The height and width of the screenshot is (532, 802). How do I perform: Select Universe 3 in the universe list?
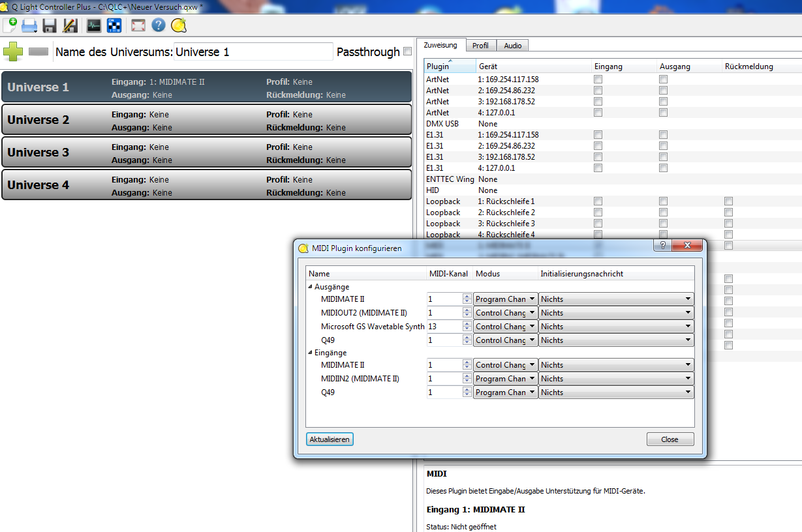click(207, 152)
